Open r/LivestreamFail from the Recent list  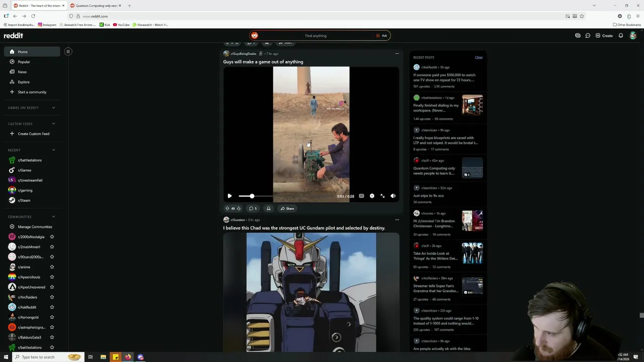click(x=32, y=180)
